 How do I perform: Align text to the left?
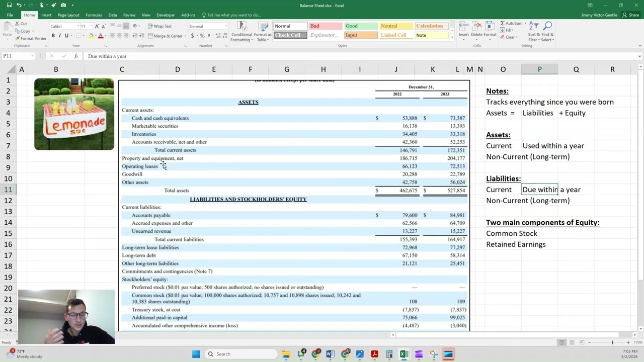point(112,36)
